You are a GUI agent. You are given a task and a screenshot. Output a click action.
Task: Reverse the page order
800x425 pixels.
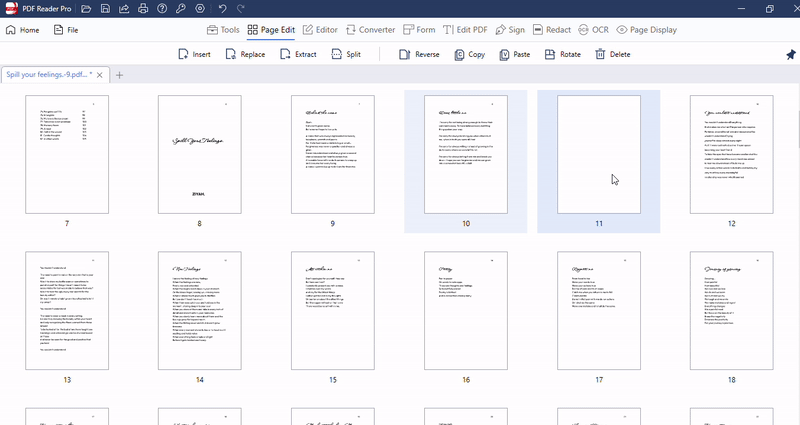coord(419,54)
